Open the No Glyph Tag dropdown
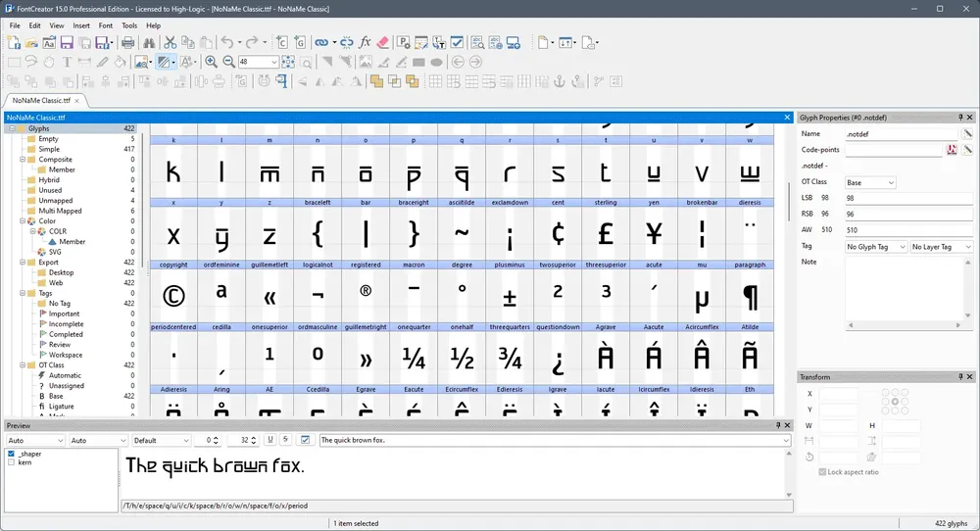 click(875, 247)
